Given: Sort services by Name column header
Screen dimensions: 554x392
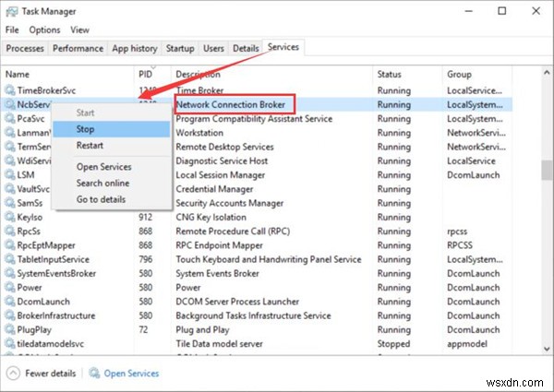Looking at the screenshot, I should tap(67, 75).
